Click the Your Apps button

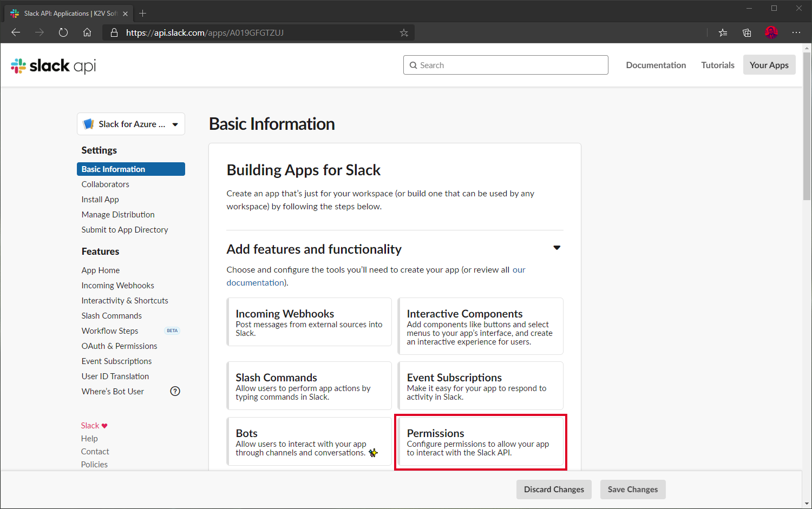(769, 65)
